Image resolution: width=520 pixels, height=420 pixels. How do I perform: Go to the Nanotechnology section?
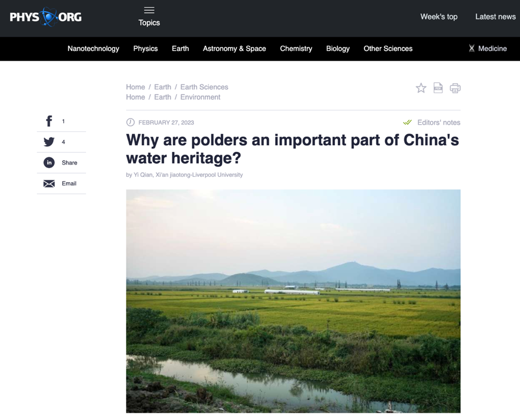(x=93, y=48)
